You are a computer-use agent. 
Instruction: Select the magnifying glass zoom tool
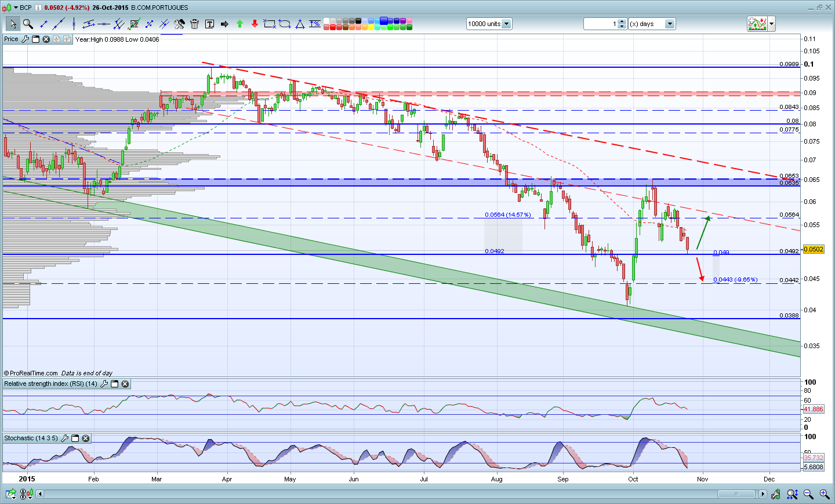(28, 24)
